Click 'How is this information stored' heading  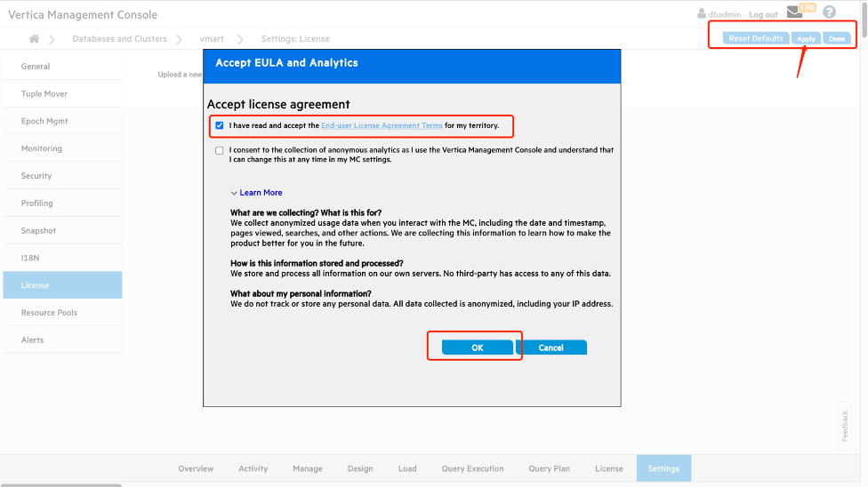(317, 263)
